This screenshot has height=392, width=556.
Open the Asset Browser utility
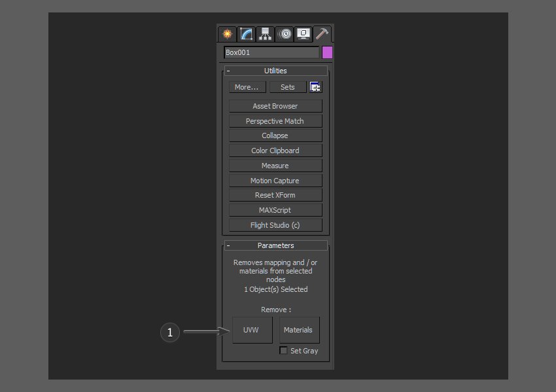coord(275,106)
